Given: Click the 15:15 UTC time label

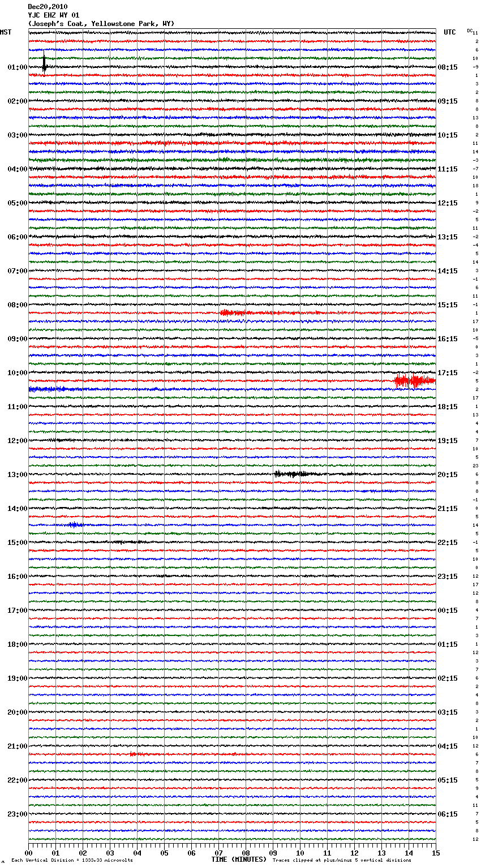Looking at the screenshot, I should [x=448, y=305].
